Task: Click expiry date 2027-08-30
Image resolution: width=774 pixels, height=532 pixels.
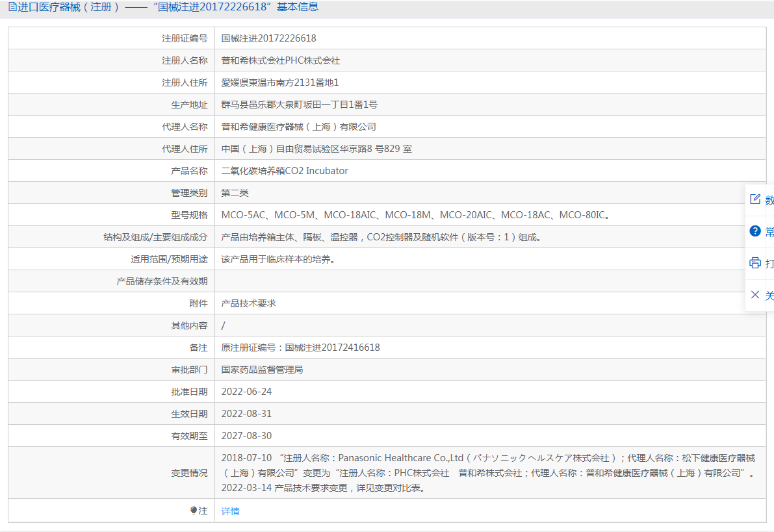Action: coord(246,436)
